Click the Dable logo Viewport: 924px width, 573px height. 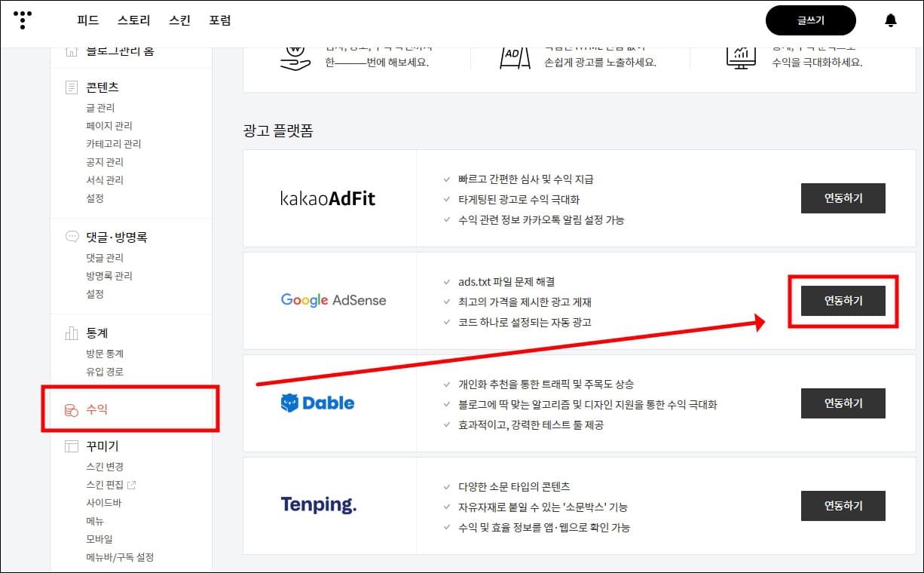click(x=317, y=403)
